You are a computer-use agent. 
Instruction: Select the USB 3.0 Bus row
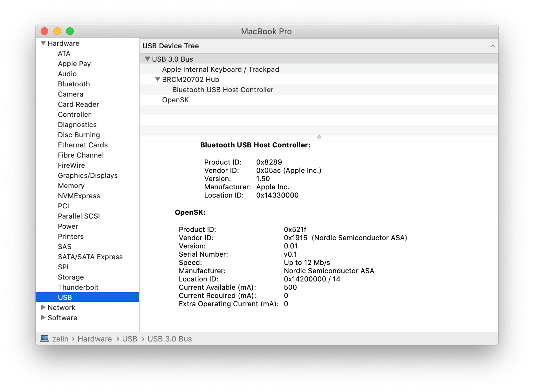[319, 59]
